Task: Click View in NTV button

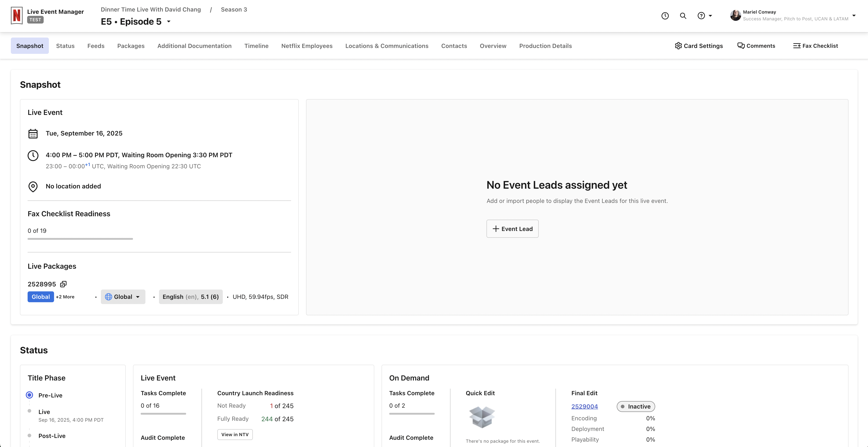Action: pyautogui.click(x=235, y=434)
